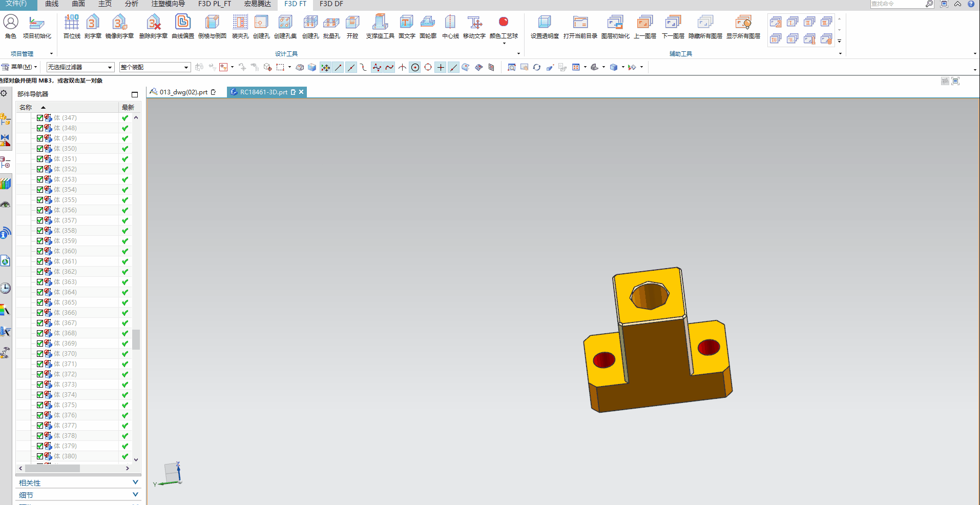Select the 开腔 pocket tool
The image size is (980, 505).
(352, 26)
